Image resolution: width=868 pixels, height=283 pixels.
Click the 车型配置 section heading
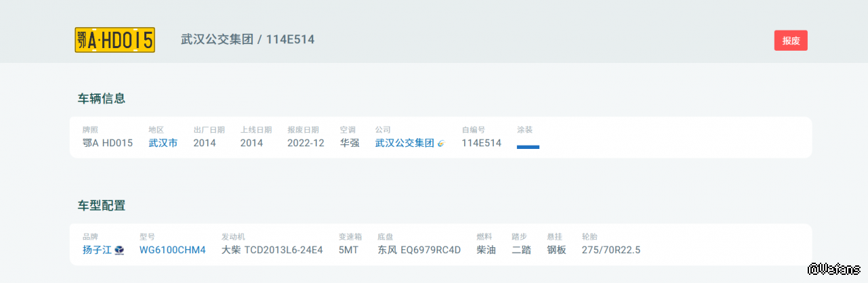[x=101, y=206]
